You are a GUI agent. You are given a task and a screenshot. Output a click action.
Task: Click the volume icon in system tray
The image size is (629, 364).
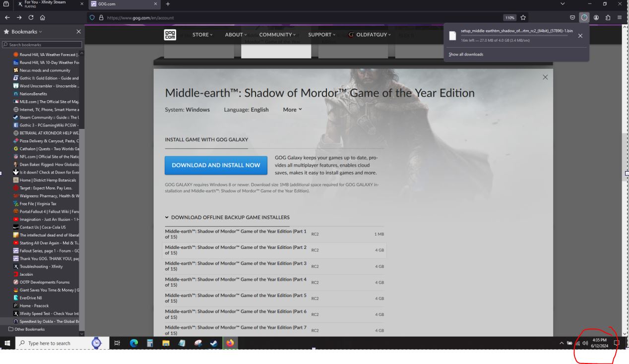click(x=586, y=343)
